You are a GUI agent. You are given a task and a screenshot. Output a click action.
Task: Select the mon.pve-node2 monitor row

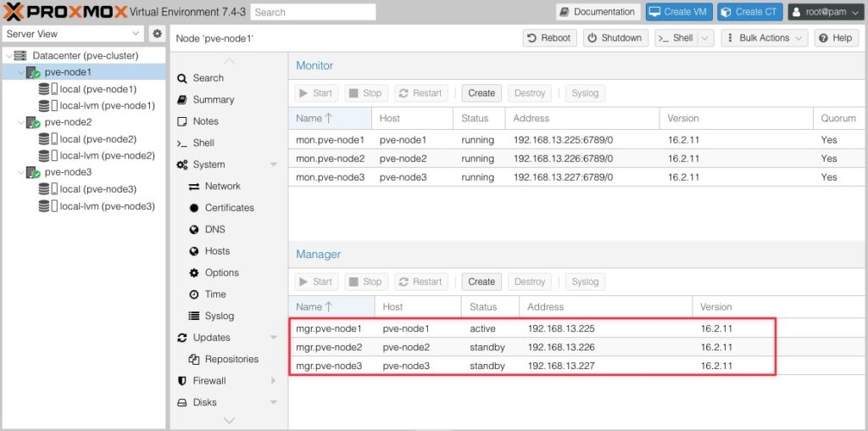point(578,159)
